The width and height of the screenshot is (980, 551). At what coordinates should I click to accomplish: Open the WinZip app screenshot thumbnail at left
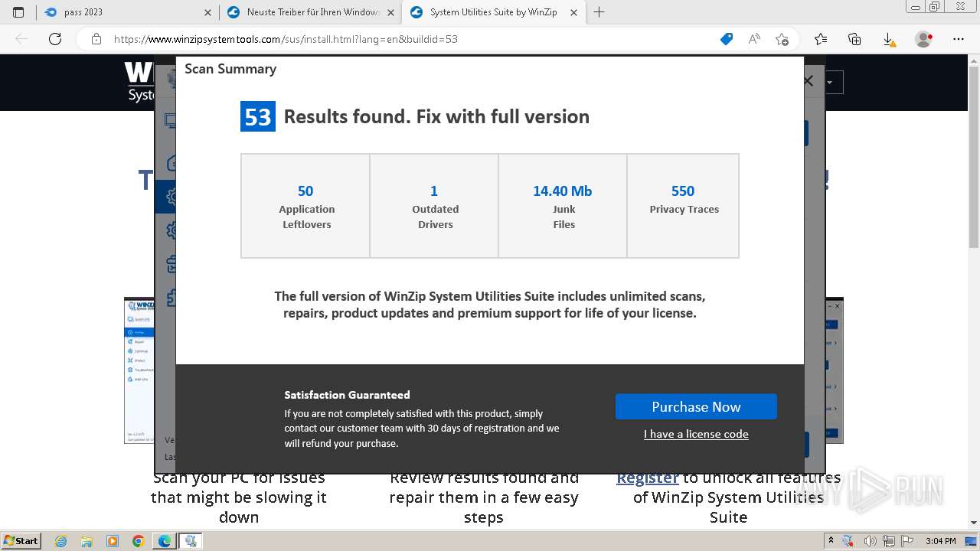(139, 370)
